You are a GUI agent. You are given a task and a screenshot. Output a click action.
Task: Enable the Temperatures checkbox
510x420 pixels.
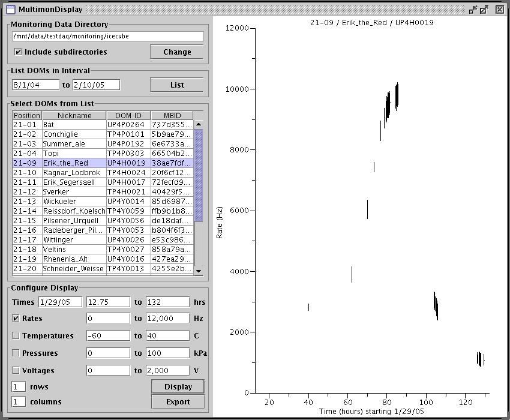point(16,336)
